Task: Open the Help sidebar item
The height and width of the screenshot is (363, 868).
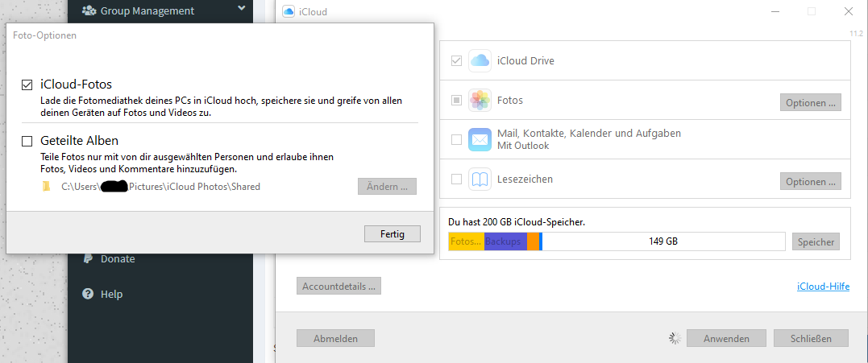Action: [x=111, y=294]
